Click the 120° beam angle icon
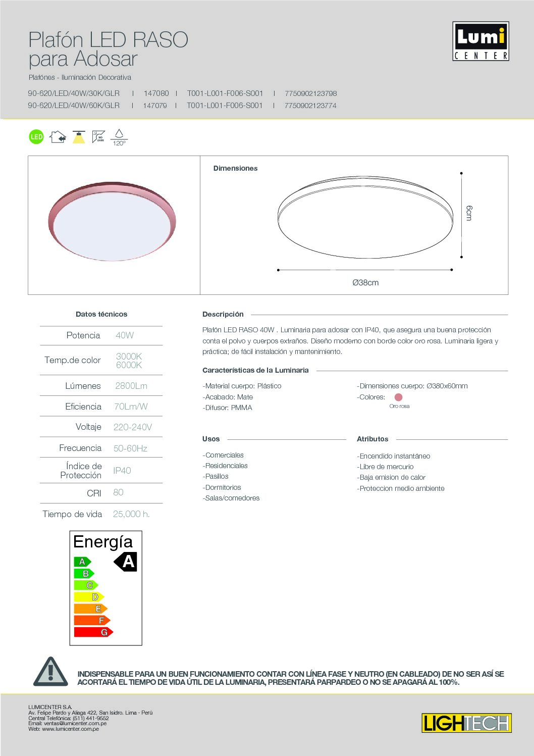Viewport: 534px width, 756px height. click(x=119, y=137)
